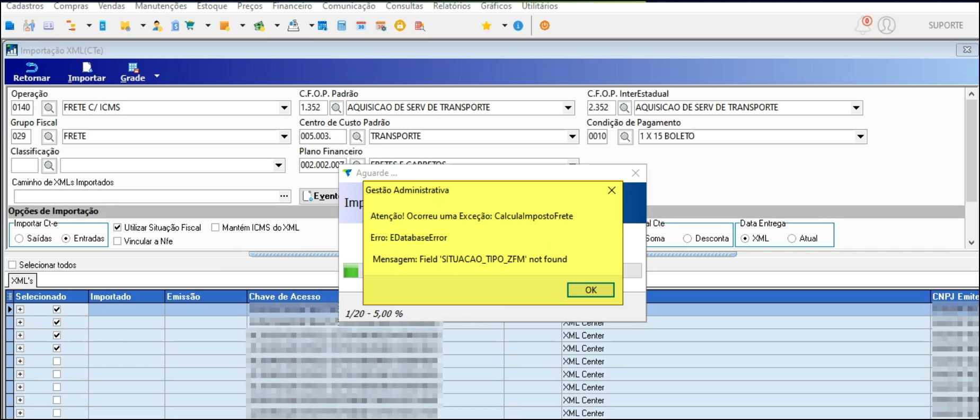This screenshot has height=420, width=980.
Task: Click the calendar 30 toolbar icon
Action: [361, 25]
